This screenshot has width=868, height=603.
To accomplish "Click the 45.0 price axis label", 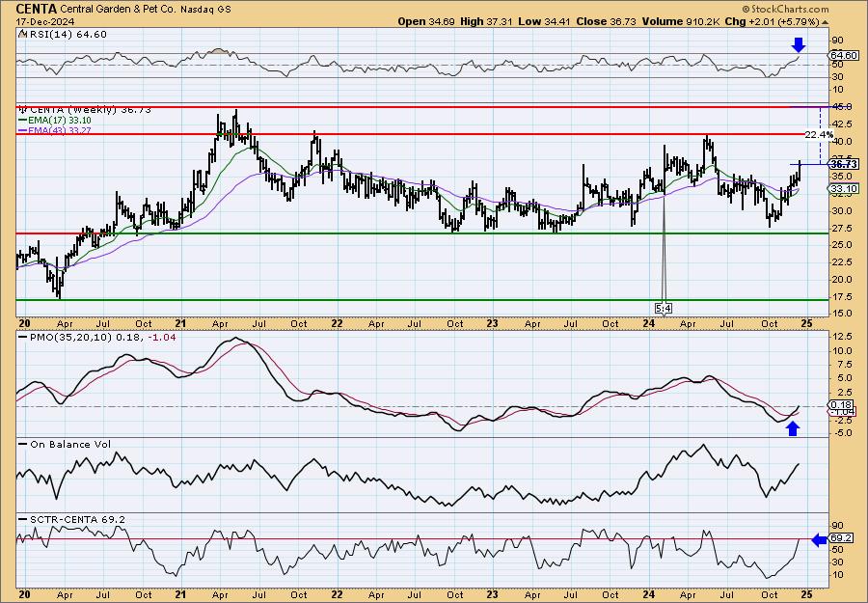I will pos(843,106).
